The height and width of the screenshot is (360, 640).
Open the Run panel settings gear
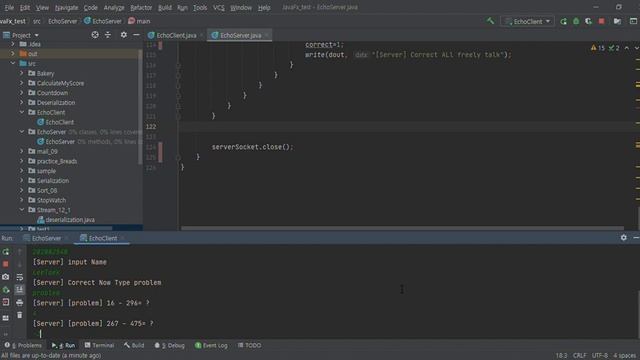(x=624, y=238)
